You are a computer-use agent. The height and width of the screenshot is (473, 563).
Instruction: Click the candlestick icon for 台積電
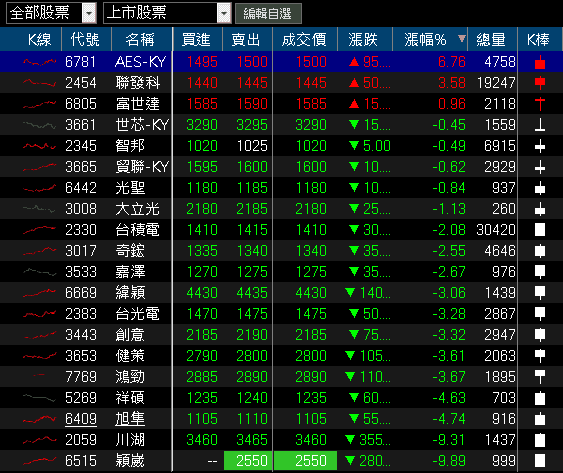540,230
